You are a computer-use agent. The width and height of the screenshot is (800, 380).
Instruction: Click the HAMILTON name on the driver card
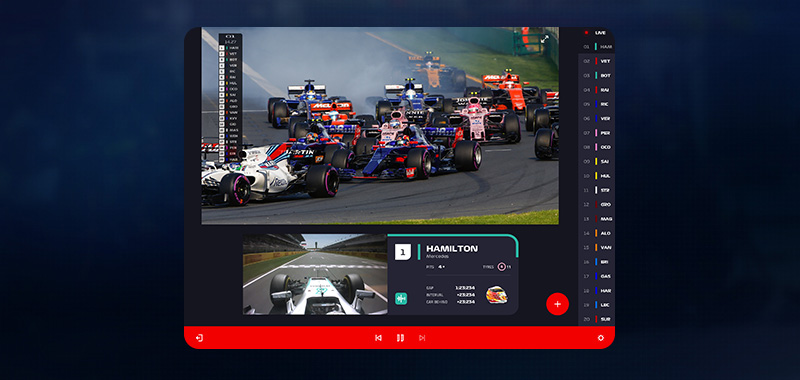[x=452, y=248]
